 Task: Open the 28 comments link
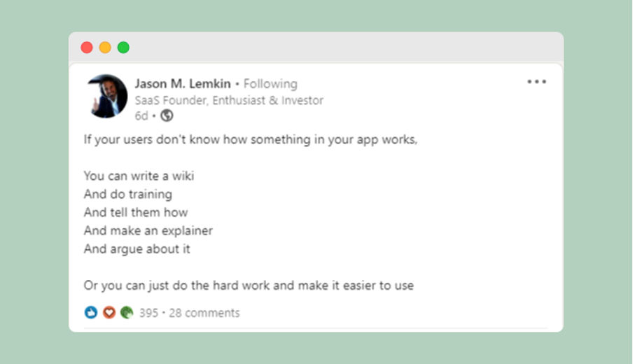[x=204, y=313]
